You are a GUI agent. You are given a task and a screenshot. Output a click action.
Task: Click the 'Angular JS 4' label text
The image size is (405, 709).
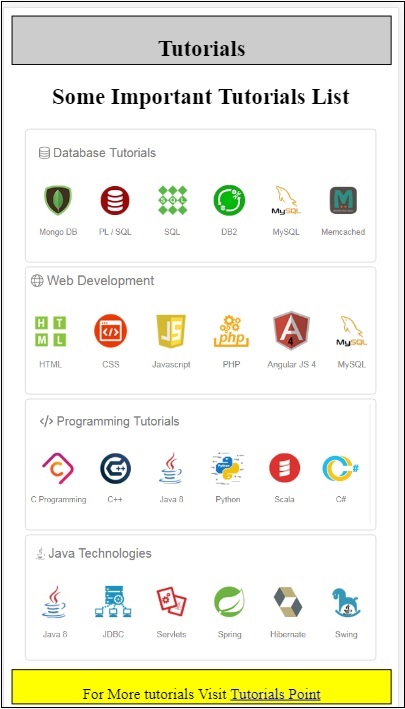pyautogui.click(x=292, y=364)
